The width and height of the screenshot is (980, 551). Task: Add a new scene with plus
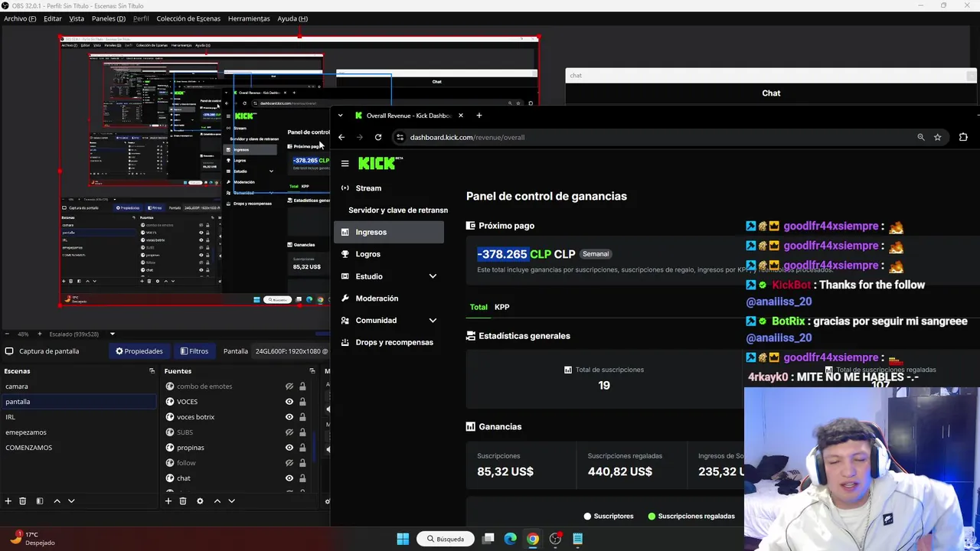[x=8, y=501]
